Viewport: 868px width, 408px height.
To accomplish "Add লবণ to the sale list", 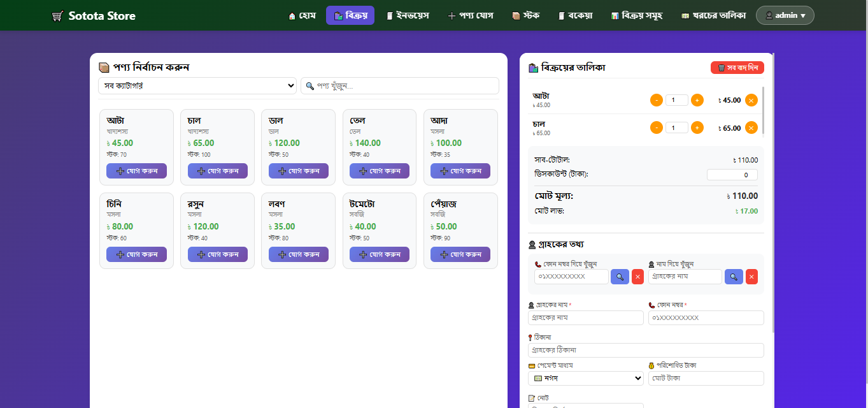I will [299, 254].
